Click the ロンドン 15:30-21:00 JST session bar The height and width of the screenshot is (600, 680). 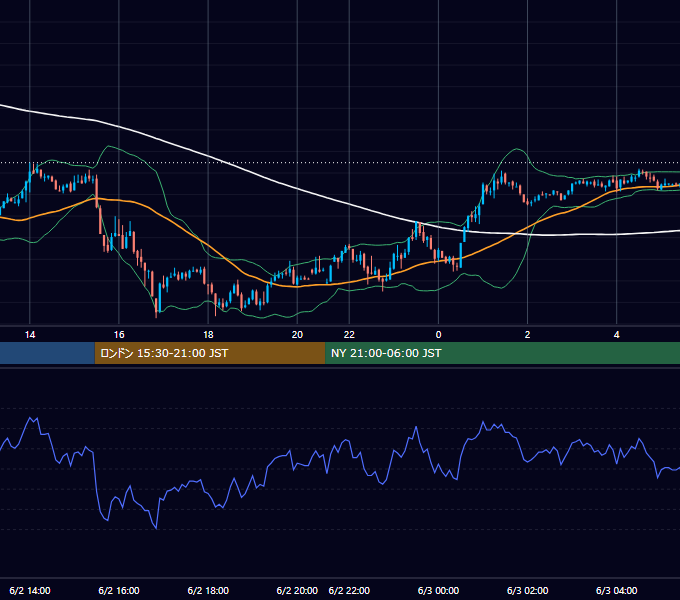coord(210,353)
